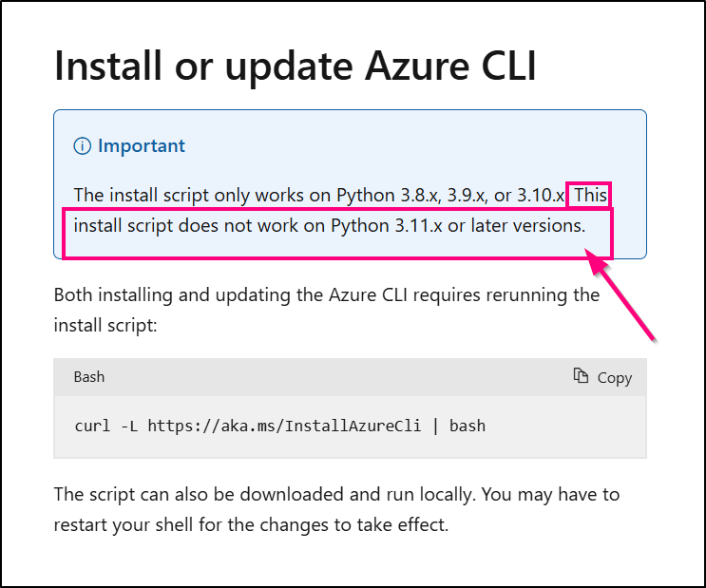Screen dimensions: 706x588
Task: Click the "Install or update Azure CLI" heading
Action: pos(296,66)
